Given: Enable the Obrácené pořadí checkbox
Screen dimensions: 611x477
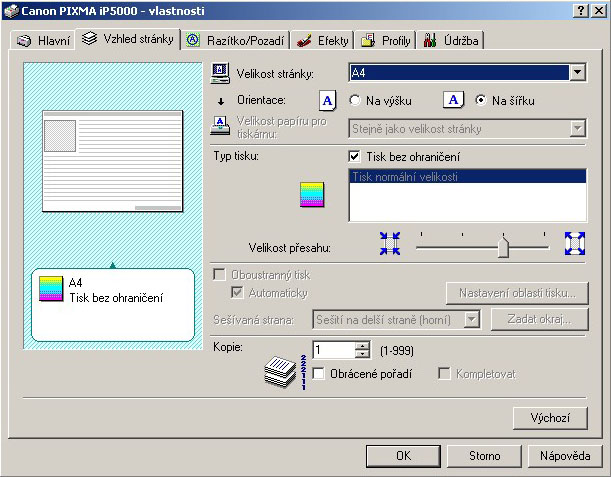Looking at the screenshot, I should (319, 373).
